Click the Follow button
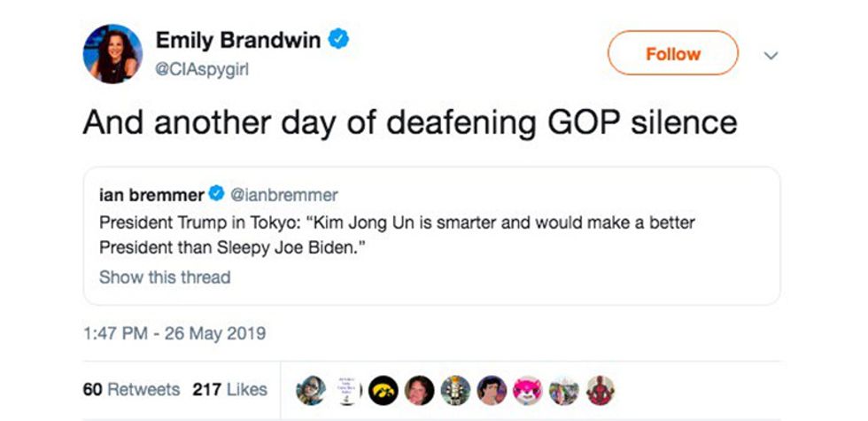The width and height of the screenshot is (868, 421). coord(672,54)
